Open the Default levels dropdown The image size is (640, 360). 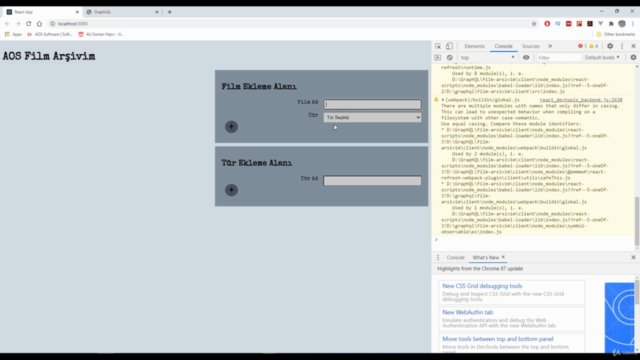[602, 58]
